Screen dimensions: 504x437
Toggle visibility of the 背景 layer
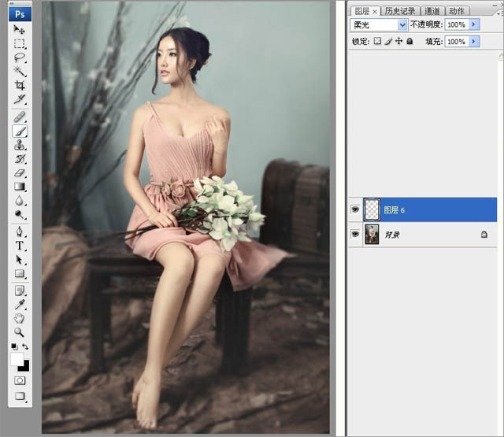[x=355, y=235]
